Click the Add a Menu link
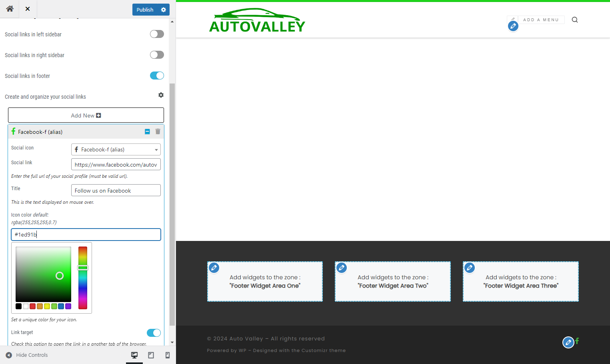This screenshot has width=610, height=364. pos(541,20)
